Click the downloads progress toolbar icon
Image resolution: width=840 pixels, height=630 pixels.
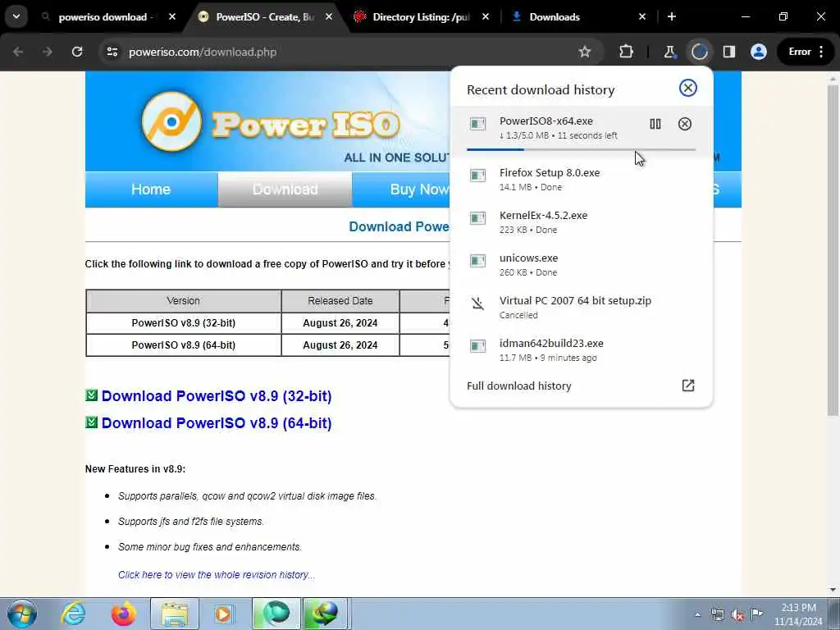pyautogui.click(x=700, y=52)
